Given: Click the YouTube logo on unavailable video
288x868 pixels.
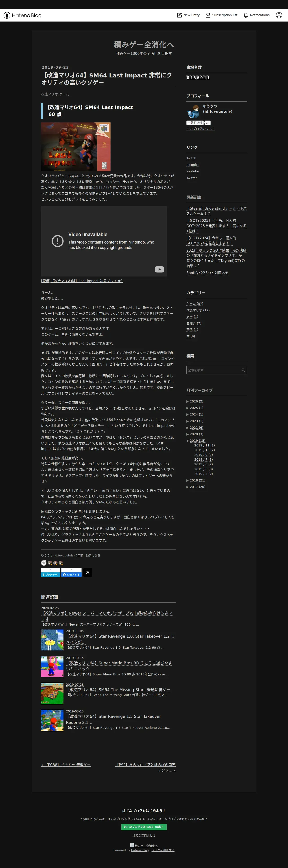Looking at the screenshot, I should pyautogui.click(x=159, y=269).
